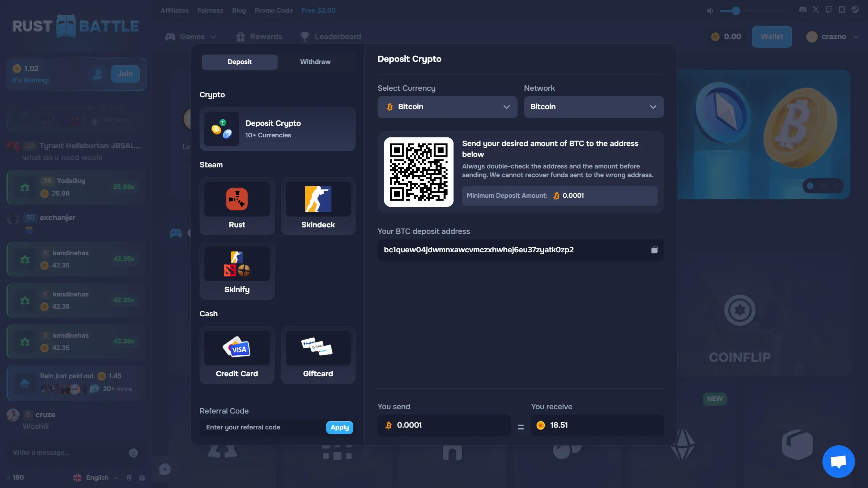
Task: Open the English language selector
Action: click(96, 478)
